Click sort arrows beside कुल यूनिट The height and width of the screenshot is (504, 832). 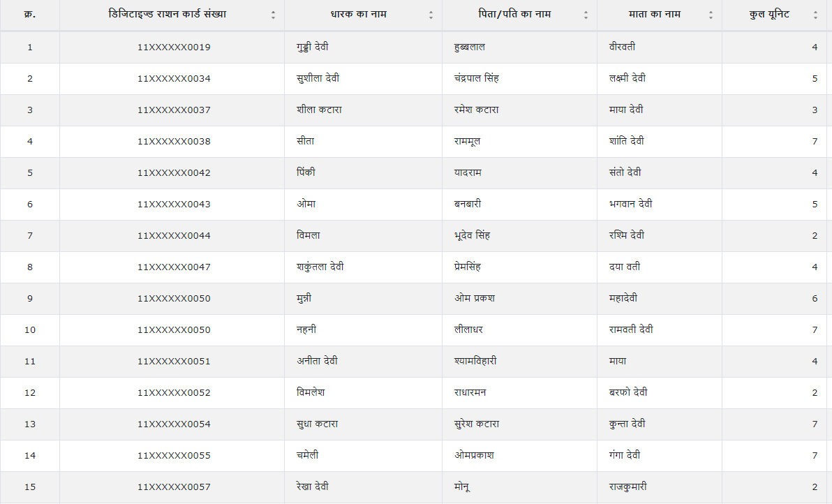click(x=815, y=15)
